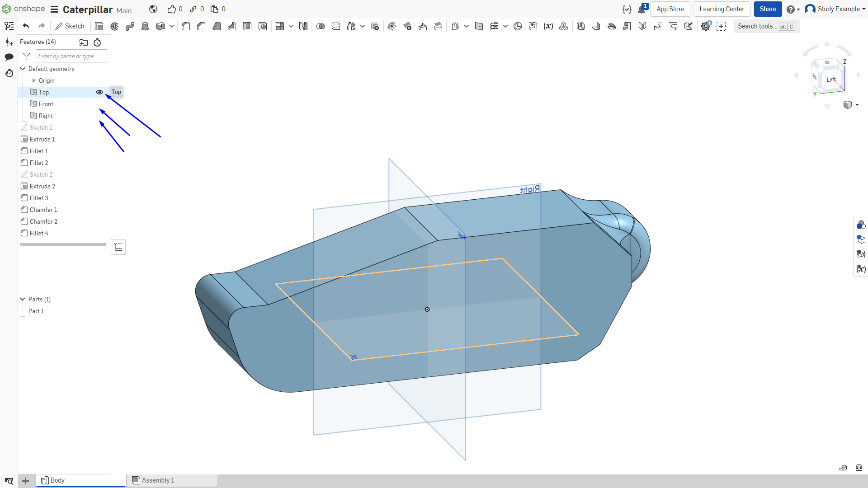Open the hamburger document menu
868x488 pixels.
coord(54,9)
